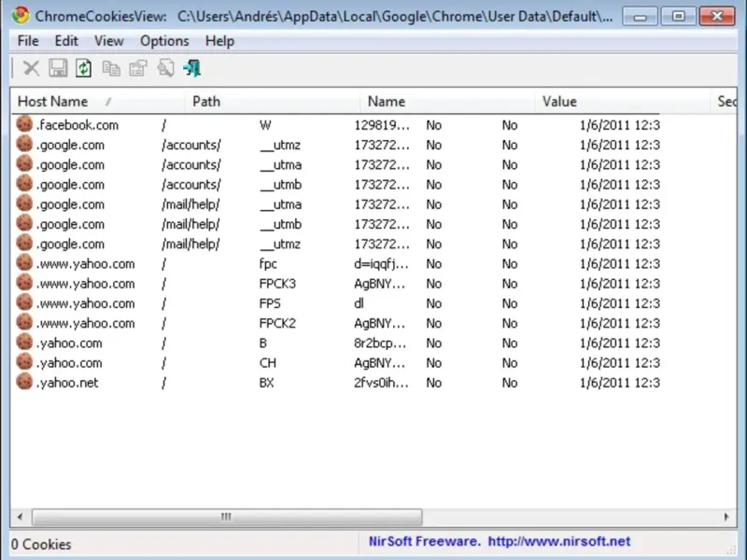
Task: Click the FPCK2 cookie name
Action: [x=277, y=323]
